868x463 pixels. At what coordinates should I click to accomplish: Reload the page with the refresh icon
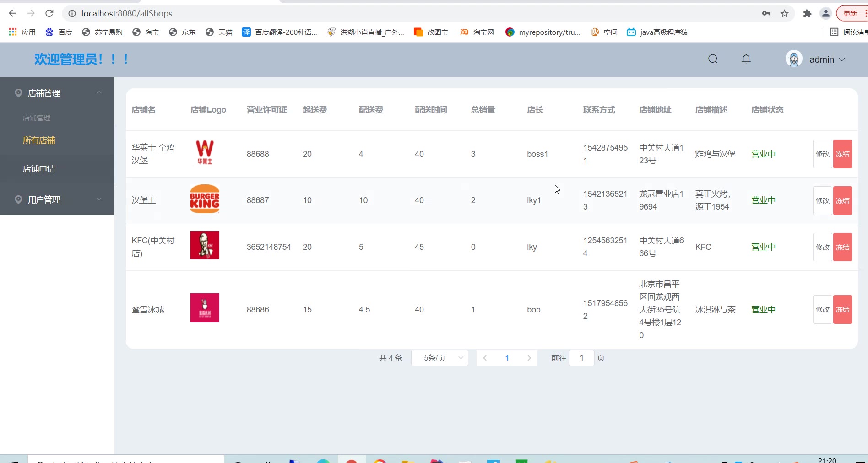tap(49, 14)
